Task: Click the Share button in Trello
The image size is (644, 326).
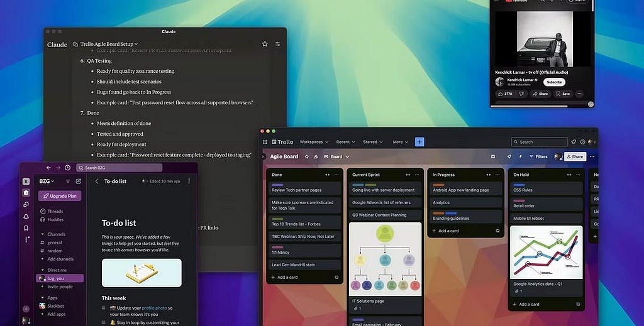Action: click(x=575, y=156)
